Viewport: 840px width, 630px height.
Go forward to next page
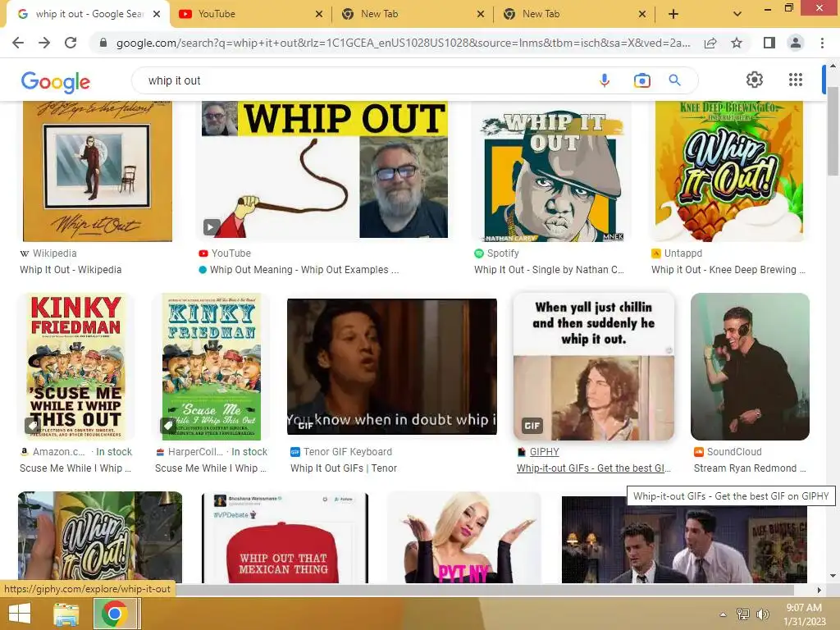[x=44, y=43]
